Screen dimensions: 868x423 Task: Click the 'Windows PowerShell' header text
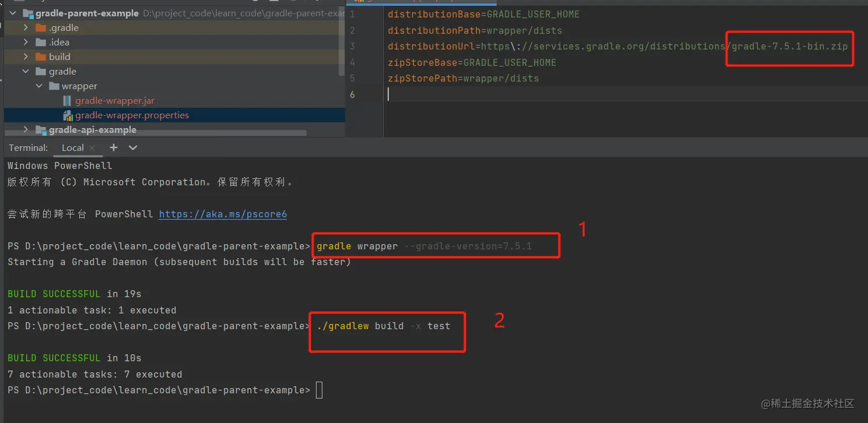tap(60, 165)
